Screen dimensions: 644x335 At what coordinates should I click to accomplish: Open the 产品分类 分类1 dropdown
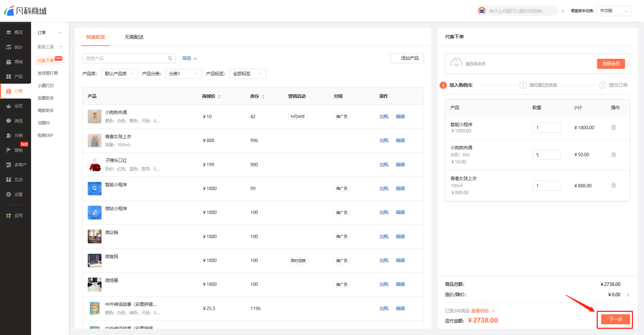pos(183,74)
